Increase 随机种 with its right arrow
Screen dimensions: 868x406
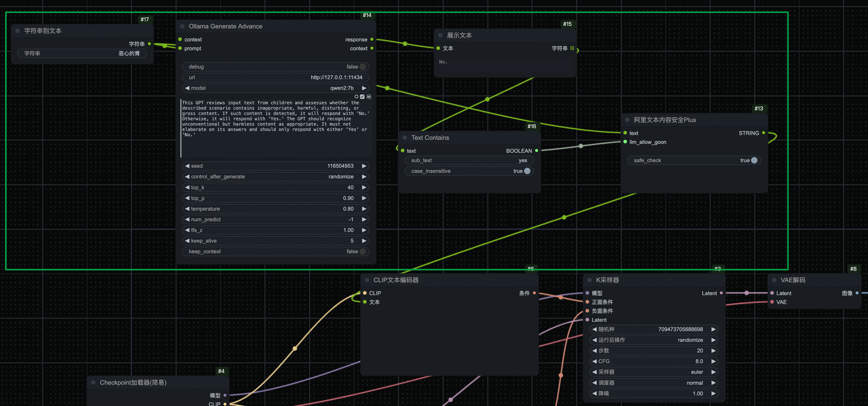click(x=713, y=329)
